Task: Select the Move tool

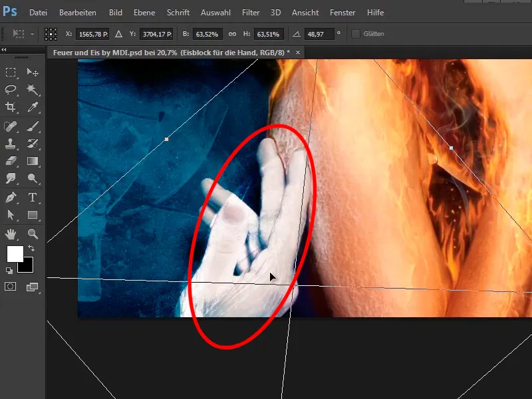Action: tap(33, 72)
